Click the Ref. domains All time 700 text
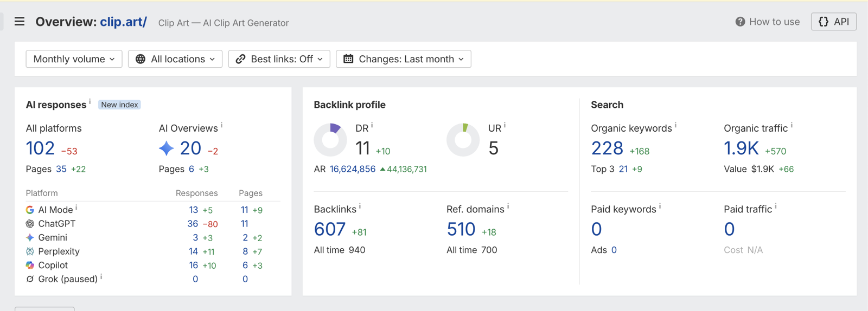The width and height of the screenshot is (868, 311). click(472, 250)
